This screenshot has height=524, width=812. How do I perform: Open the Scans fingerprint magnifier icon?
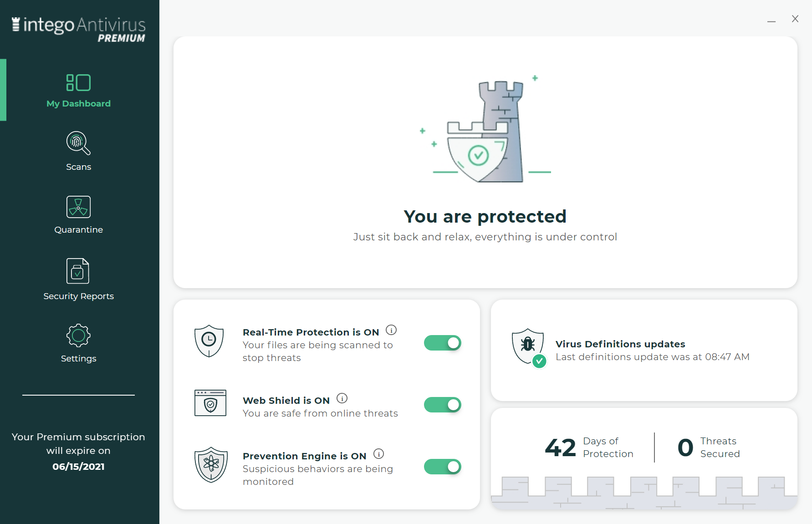point(78,143)
